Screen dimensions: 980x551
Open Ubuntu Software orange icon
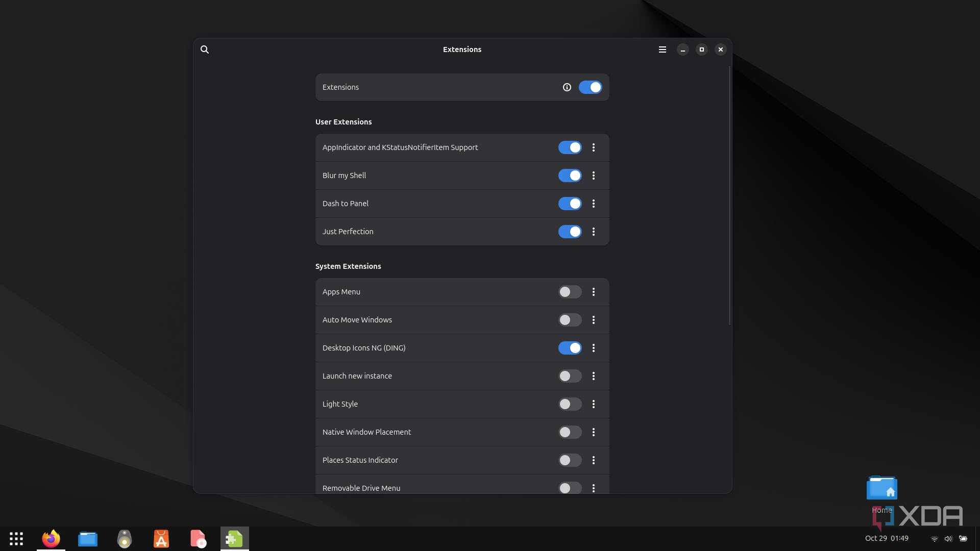click(x=161, y=539)
